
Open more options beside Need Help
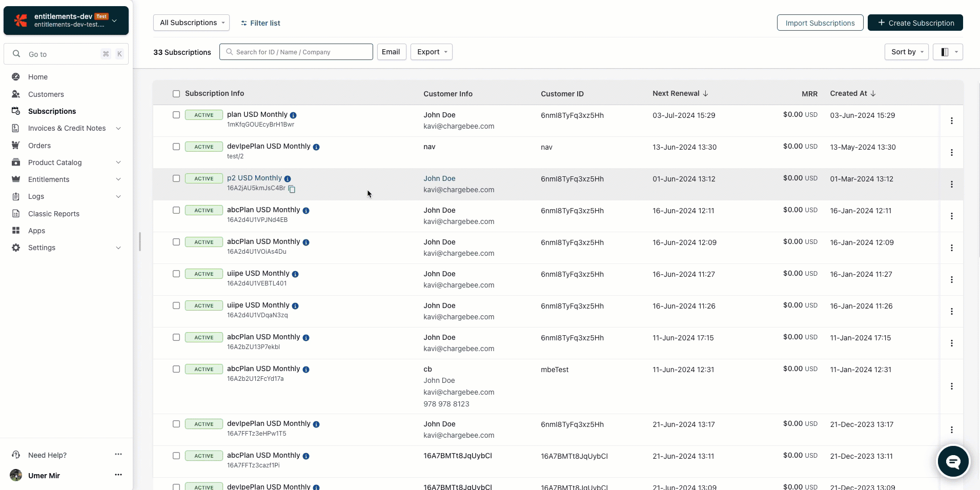(x=118, y=455)
